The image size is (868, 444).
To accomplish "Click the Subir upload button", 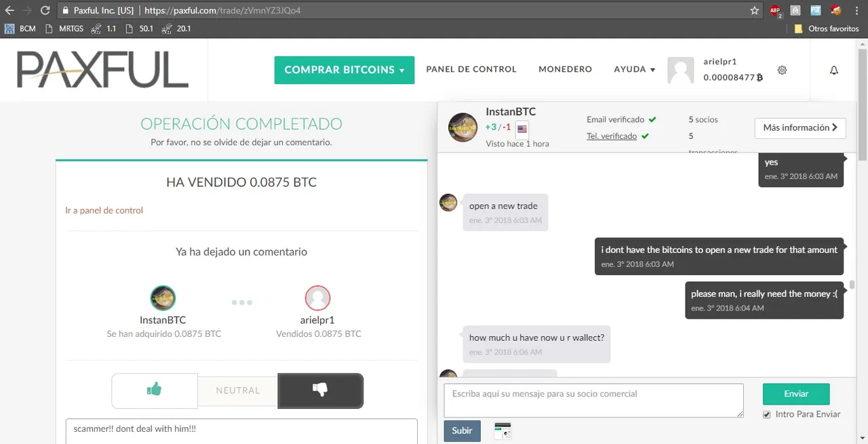I will pos(462,431).
